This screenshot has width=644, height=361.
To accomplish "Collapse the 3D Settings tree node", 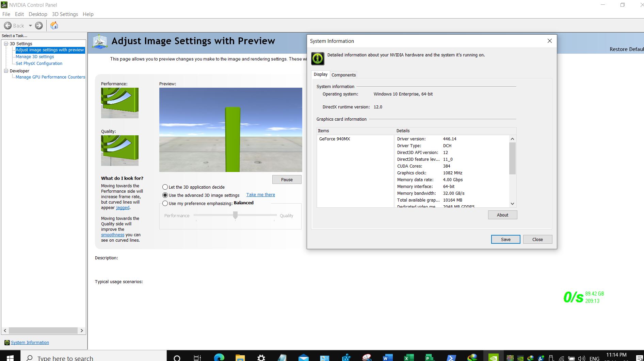I will click(x=6, y=44).
